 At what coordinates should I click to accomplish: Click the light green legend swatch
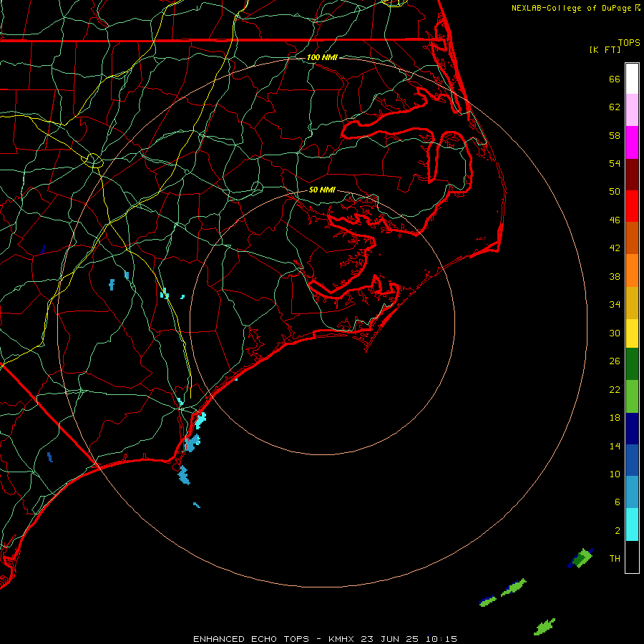pyautogui.click(x=632, y=396)
